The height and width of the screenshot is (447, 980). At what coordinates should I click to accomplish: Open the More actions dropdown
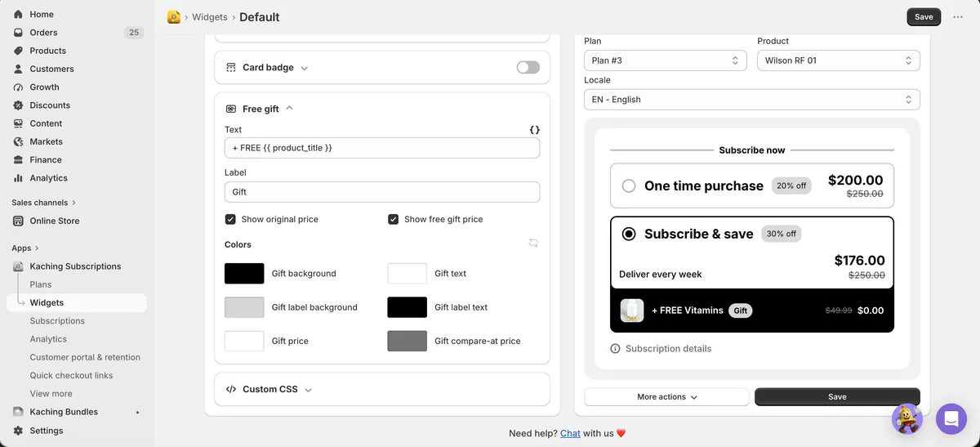point(666,397)
